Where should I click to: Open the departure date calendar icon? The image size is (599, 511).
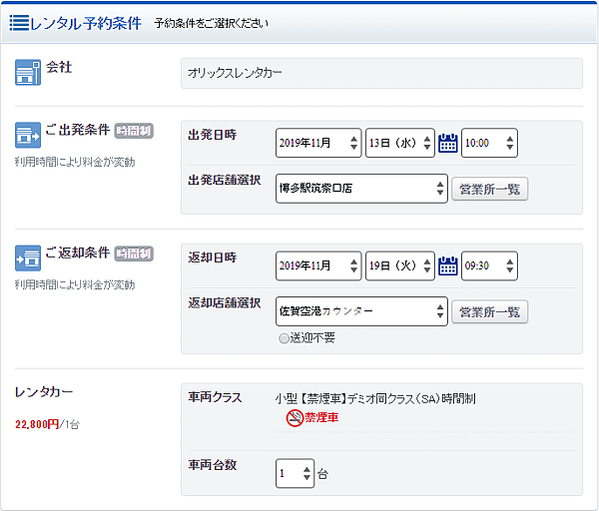click(x=448, y=143)
